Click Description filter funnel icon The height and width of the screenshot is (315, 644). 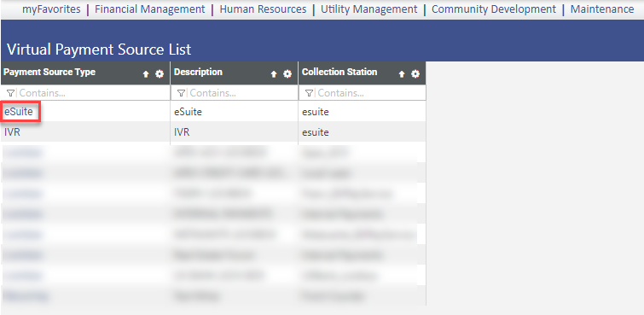coord(181,93)
